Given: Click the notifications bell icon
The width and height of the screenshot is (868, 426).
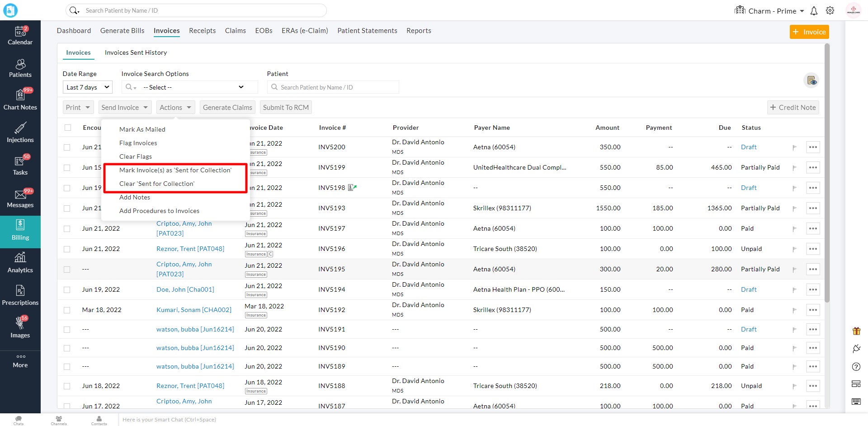Looking at the screenshot, I should [x=814, y=11].
